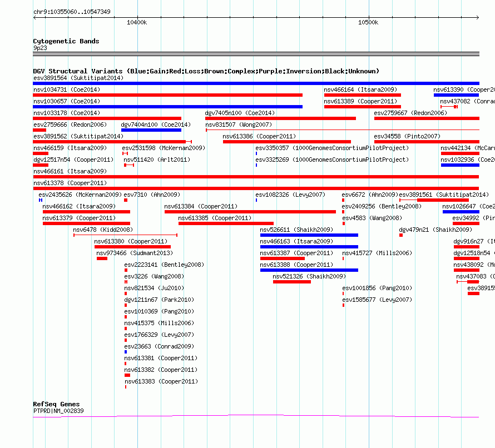
Task: Select esv4583 (Wang2008) variant
Action: tap(372, 218)
